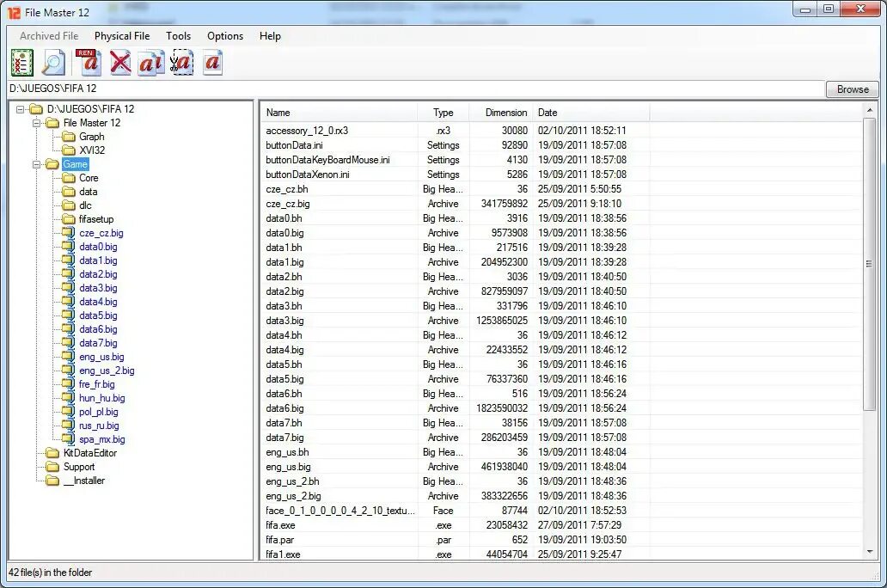This screenshot has width=887, height=588.
Task: Select eng_us_2.big in the folder tree
Action: tap(107, 371)
